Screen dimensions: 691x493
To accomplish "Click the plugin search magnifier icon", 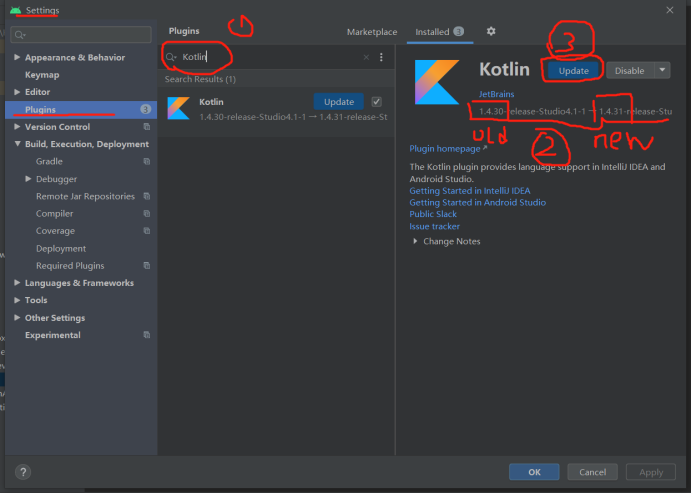I will point(171,57).
